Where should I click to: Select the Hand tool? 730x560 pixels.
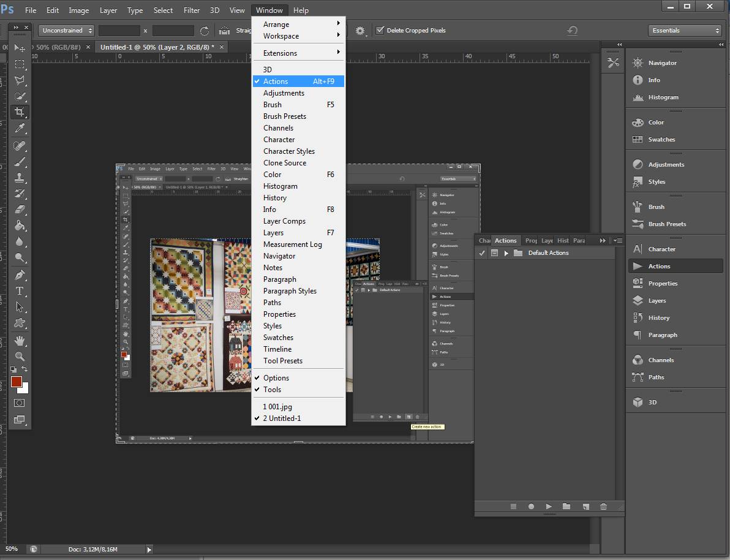click(x=20, y=341)
